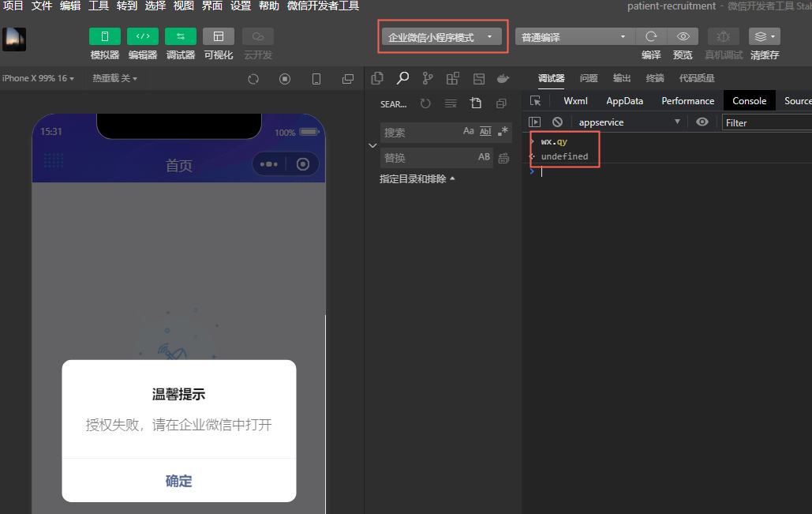
Task: Open the appservice context dropdown
Action: tap(629, 122)
